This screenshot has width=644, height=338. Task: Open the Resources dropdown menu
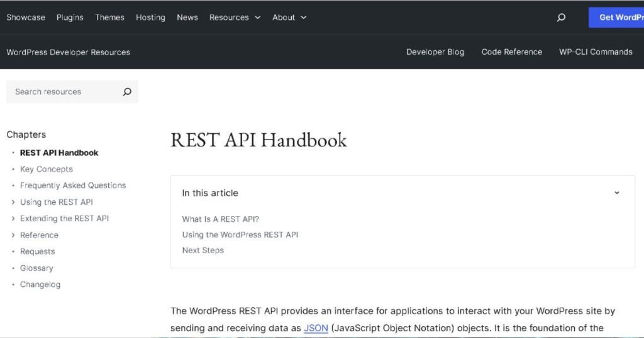(235, 17)
